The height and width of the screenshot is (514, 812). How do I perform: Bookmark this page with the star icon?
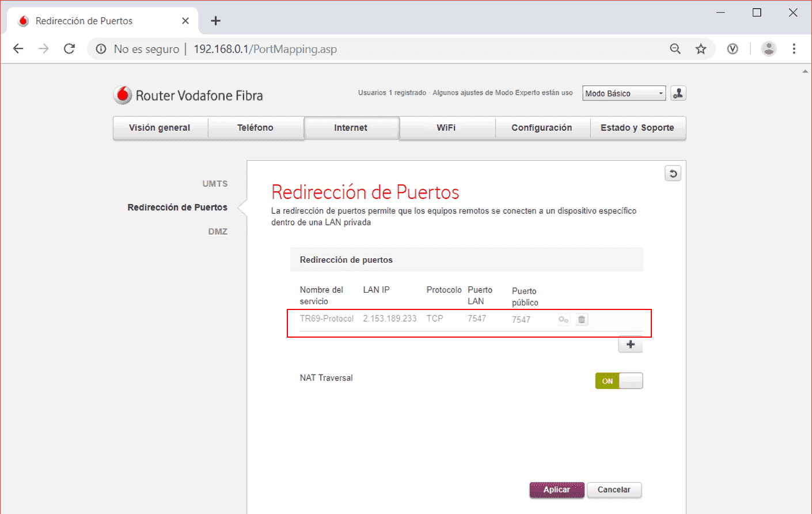pos(700,49)
